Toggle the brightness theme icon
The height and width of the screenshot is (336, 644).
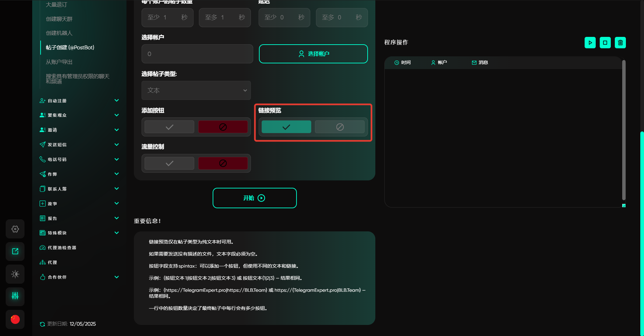pos(15,274)
